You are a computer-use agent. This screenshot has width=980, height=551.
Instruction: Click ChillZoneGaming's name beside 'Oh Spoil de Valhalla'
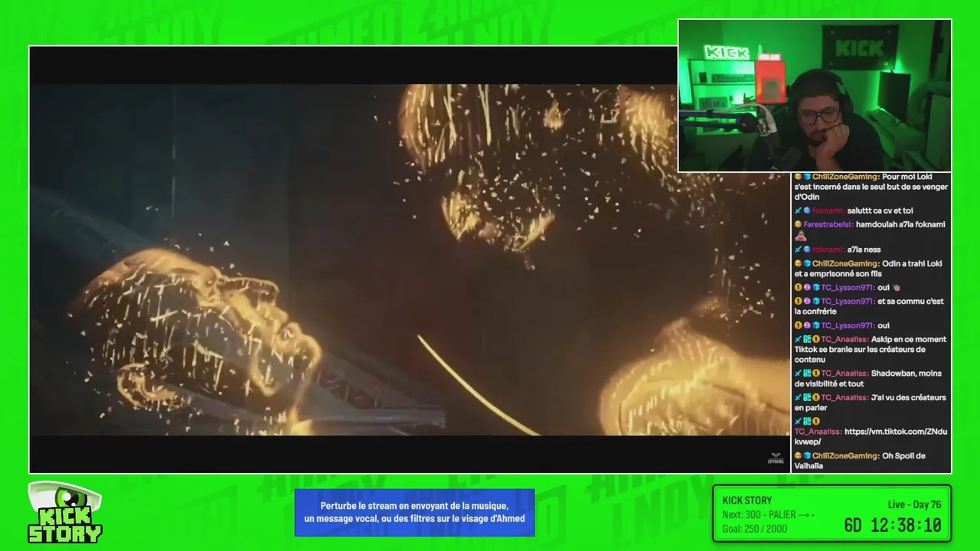pos(846,456)
